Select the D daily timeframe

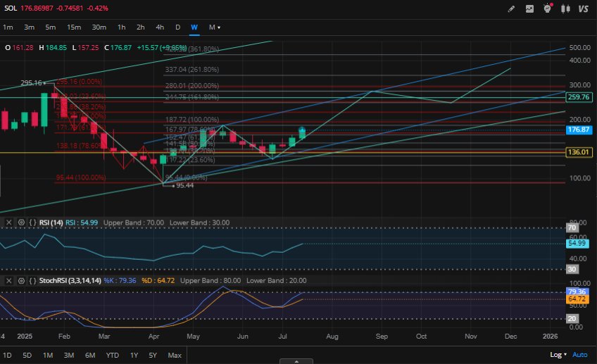coord(178,27)
